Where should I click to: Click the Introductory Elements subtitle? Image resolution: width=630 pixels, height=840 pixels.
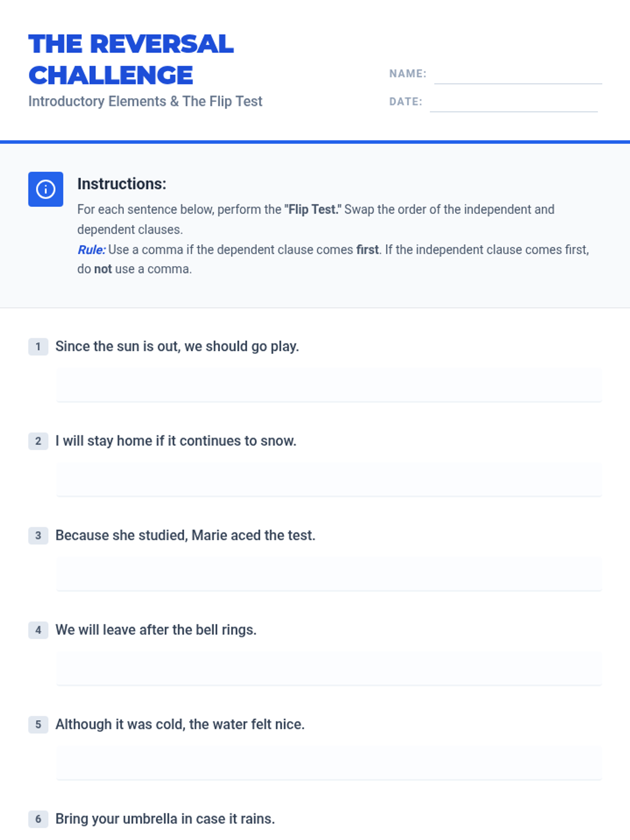point(145,101)
